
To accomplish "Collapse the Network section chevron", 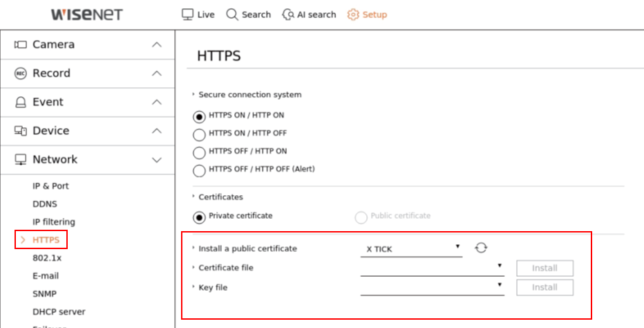I will point(157,160).
